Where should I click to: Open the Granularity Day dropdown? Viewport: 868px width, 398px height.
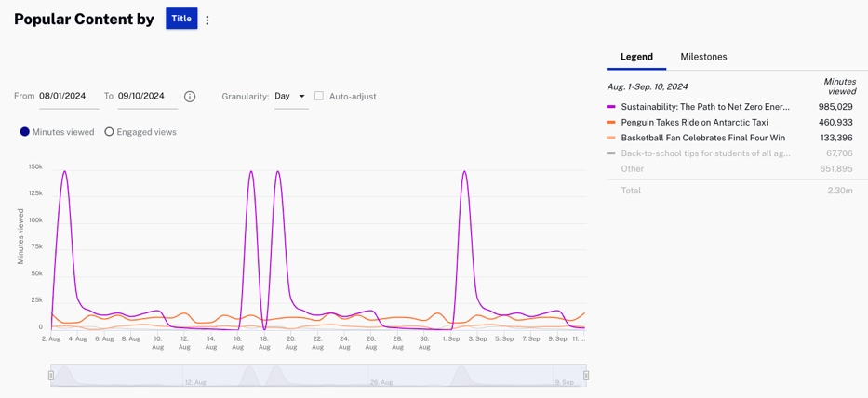click(290, 96)
